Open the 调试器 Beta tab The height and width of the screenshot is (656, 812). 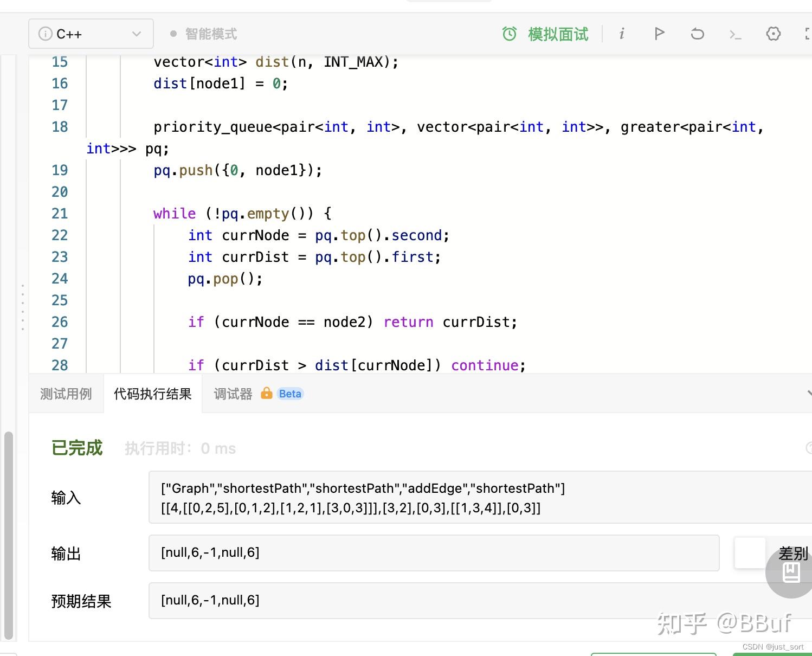[233, 394]
